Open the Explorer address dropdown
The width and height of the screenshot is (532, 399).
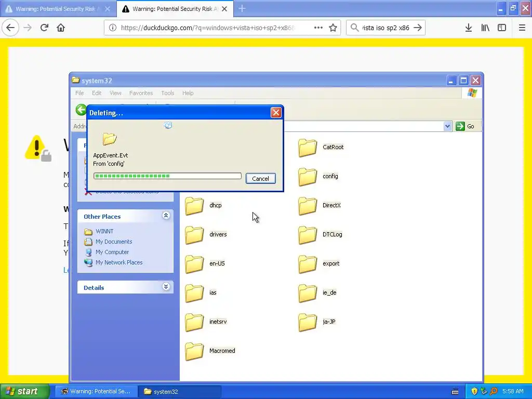(x=447, y=126)
